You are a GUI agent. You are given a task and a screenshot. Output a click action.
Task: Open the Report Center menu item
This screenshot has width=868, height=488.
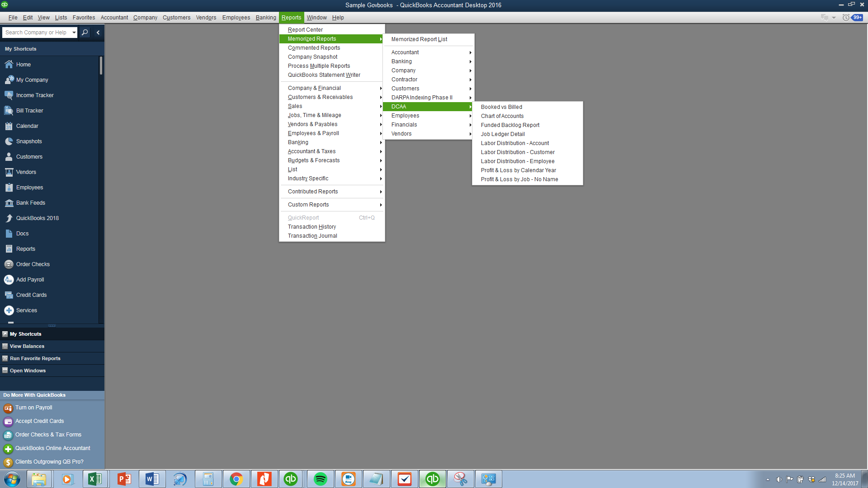click(x=332, y=30)
